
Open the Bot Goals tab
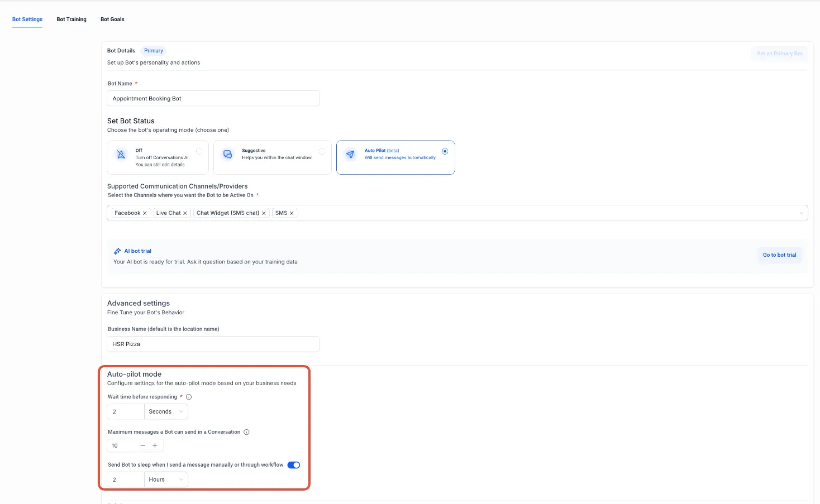(112, 20)
